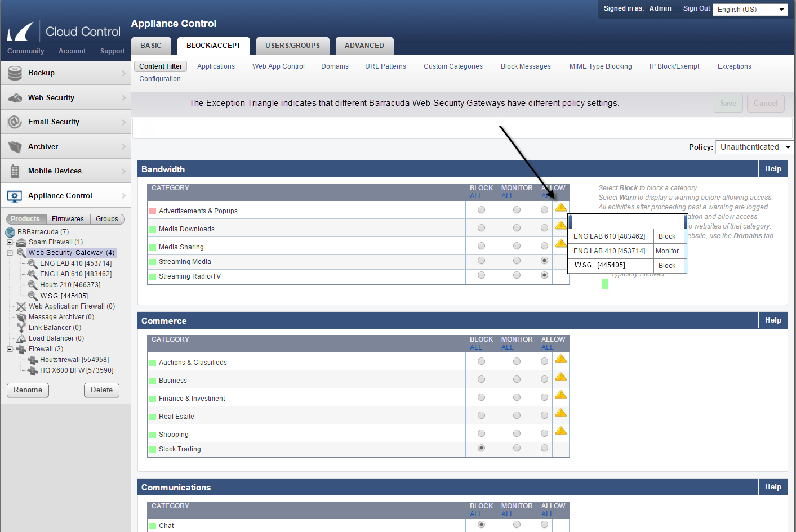Viewport: 796px width, 532px height.
Task: Open the Groups tab
Action: 107,219
